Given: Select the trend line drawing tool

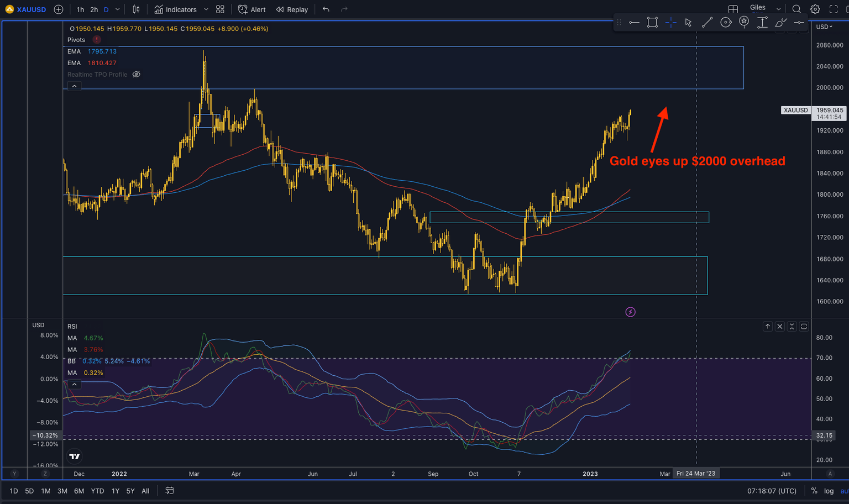Looking at the screenshot, I should (707, 22).
